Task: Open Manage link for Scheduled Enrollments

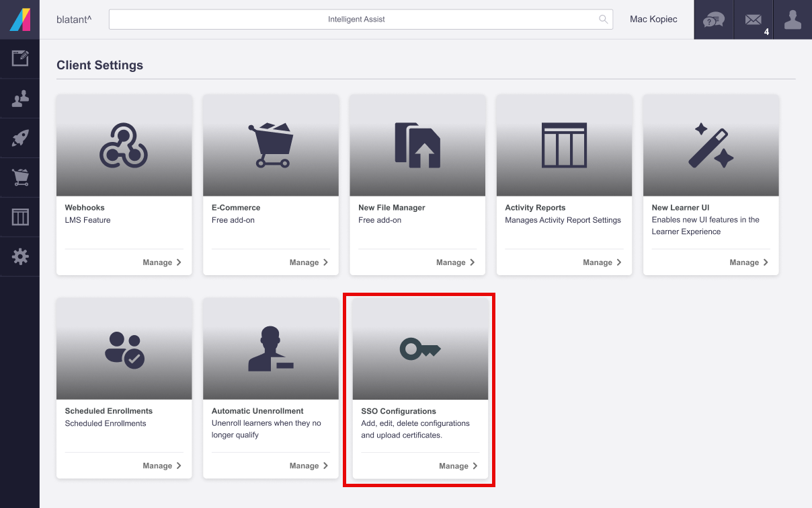Action: (162, 466)
